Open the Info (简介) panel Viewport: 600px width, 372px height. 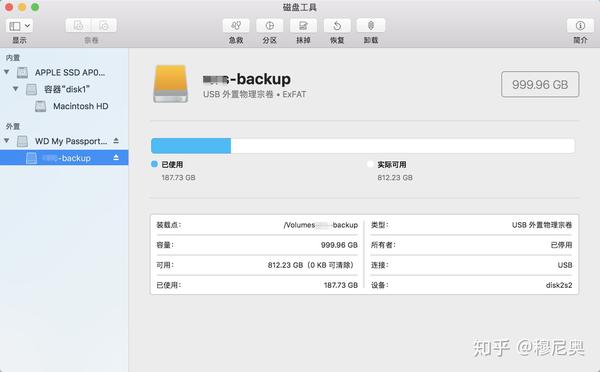[580, 26]
